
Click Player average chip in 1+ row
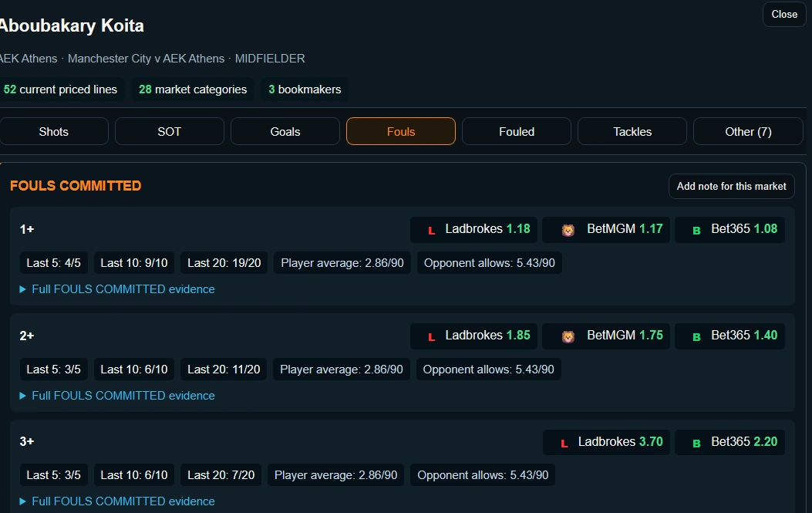(342, 263)
